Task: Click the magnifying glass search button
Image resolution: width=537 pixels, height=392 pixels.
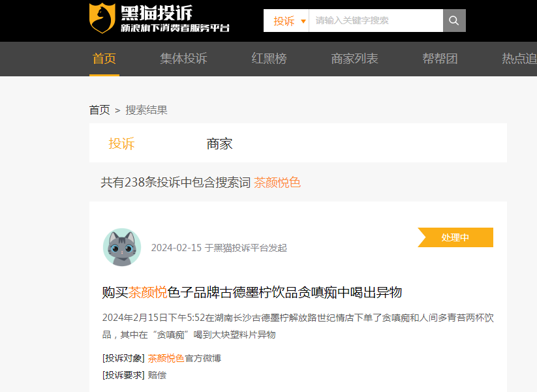Action: point(454,20)
